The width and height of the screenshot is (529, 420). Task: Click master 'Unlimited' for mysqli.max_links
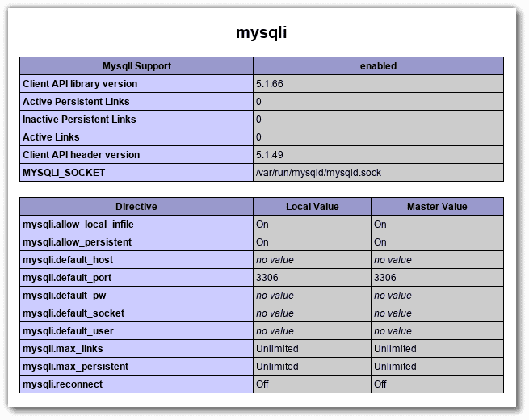(395, 349)
